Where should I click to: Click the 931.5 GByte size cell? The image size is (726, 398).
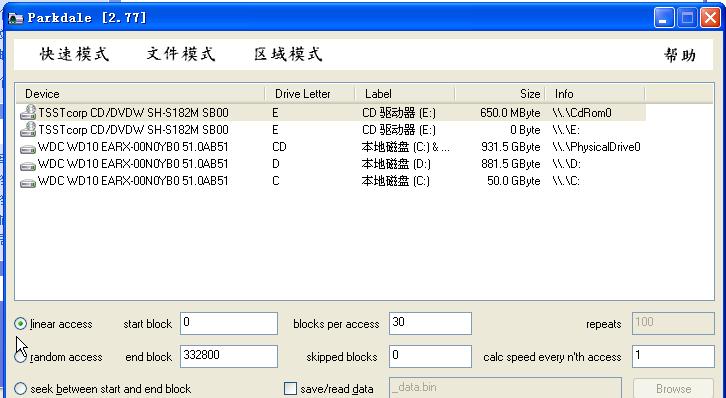coord(511,147)
